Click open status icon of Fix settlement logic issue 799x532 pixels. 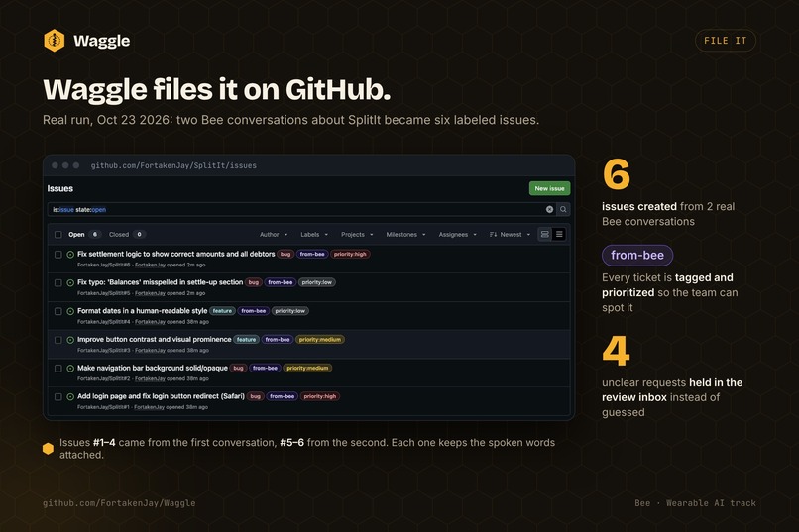[70, 254]
